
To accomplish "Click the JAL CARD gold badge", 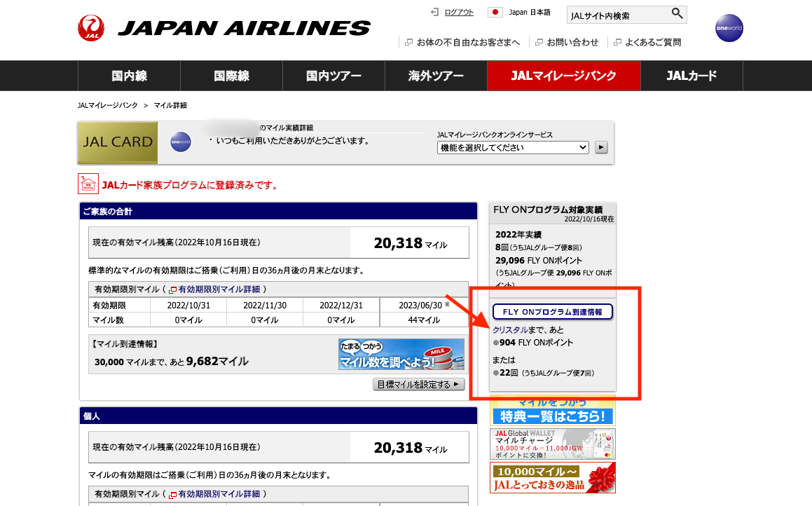I will click(x=118, y=142).
